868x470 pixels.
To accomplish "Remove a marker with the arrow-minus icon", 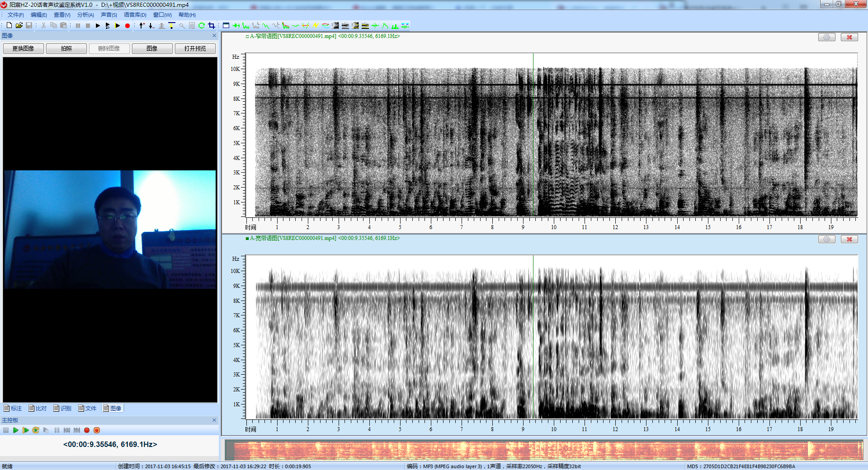I will tap(152, 26).
